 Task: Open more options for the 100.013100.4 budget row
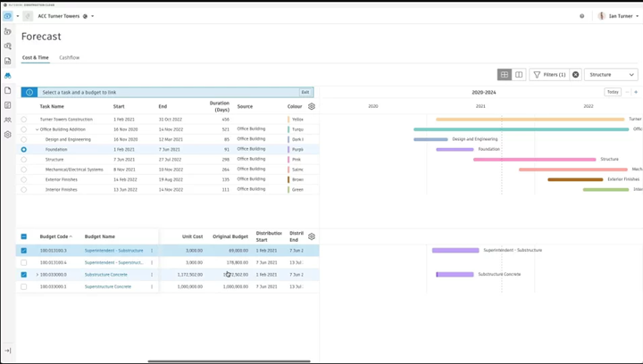coord(152,262)
